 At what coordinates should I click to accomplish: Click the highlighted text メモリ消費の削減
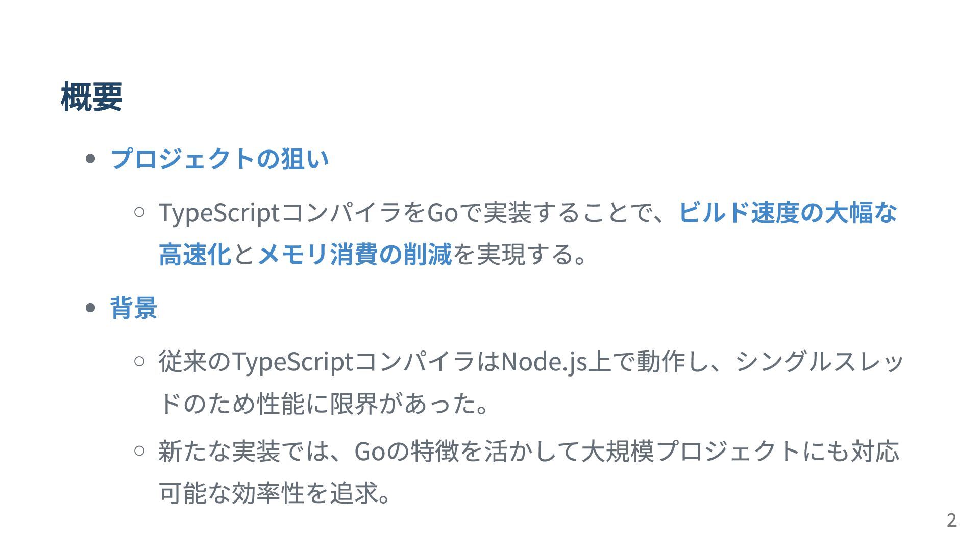point(355,254)
